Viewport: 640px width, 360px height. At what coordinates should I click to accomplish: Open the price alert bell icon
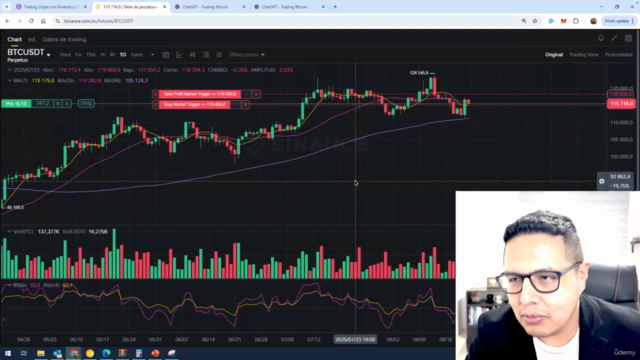coord(600,38)
